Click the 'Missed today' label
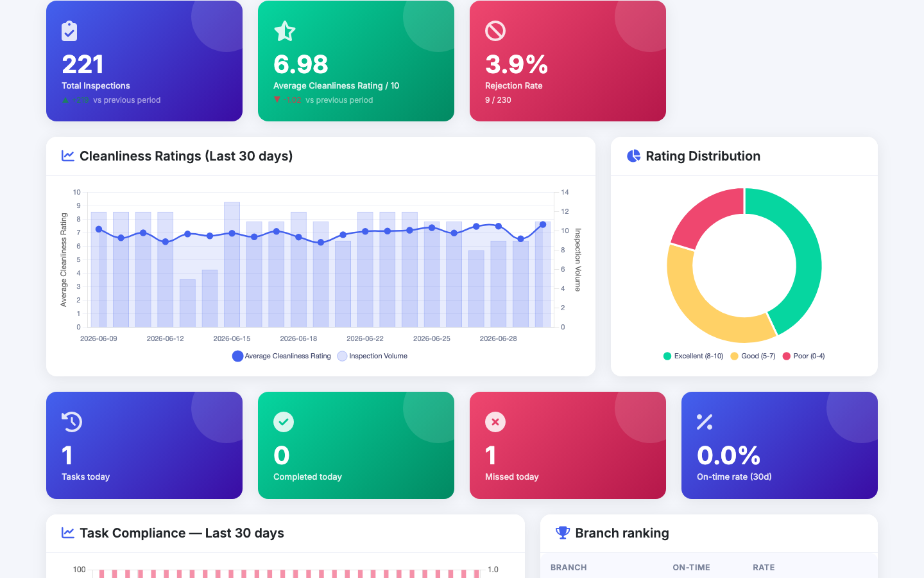The height and width of the screenshot is (578, 924). click(511, 477)
